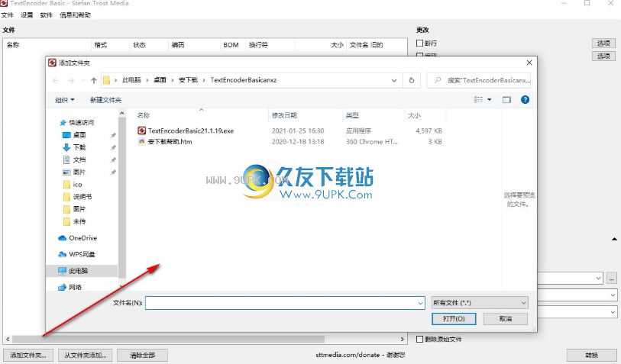
Task: Click the forward navigation arrow in the dialog
Action: coord(71,80)
